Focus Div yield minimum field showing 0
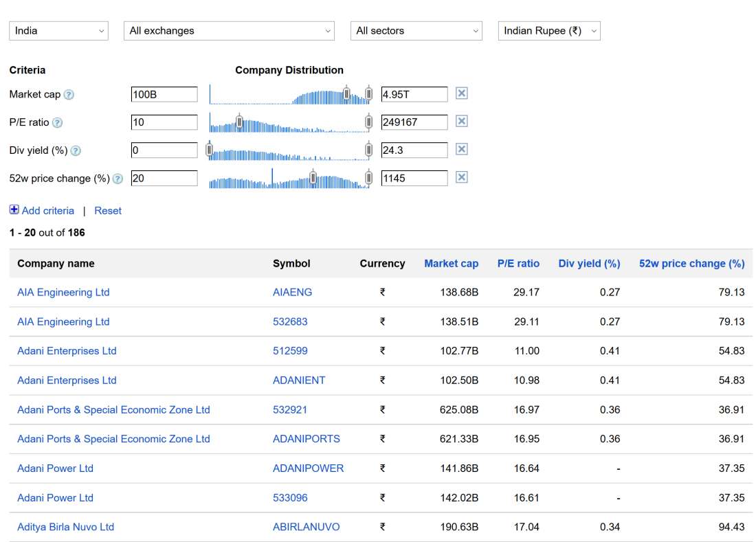Screen dimensions: 756x542 164,150
